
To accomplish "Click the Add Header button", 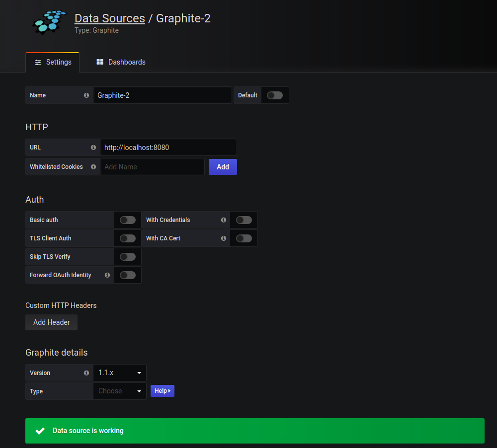I will click(x=51, y=322).
